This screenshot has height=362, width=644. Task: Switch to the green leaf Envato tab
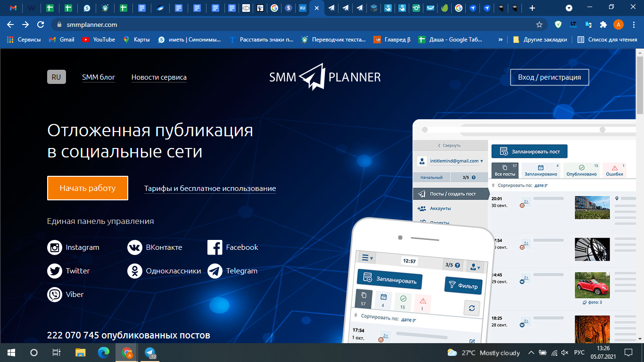(x=445, y=8)
